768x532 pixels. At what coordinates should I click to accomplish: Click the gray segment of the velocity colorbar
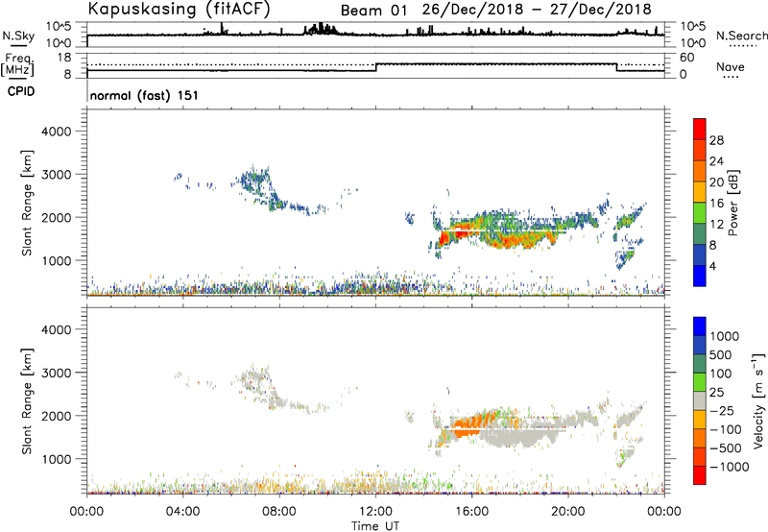tap(700, 400)
